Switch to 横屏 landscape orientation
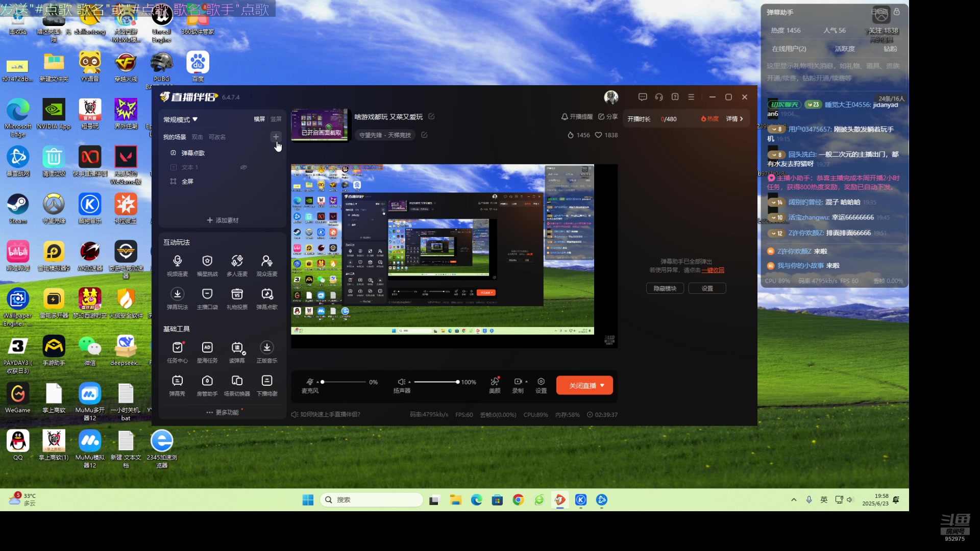 point(259,119)
